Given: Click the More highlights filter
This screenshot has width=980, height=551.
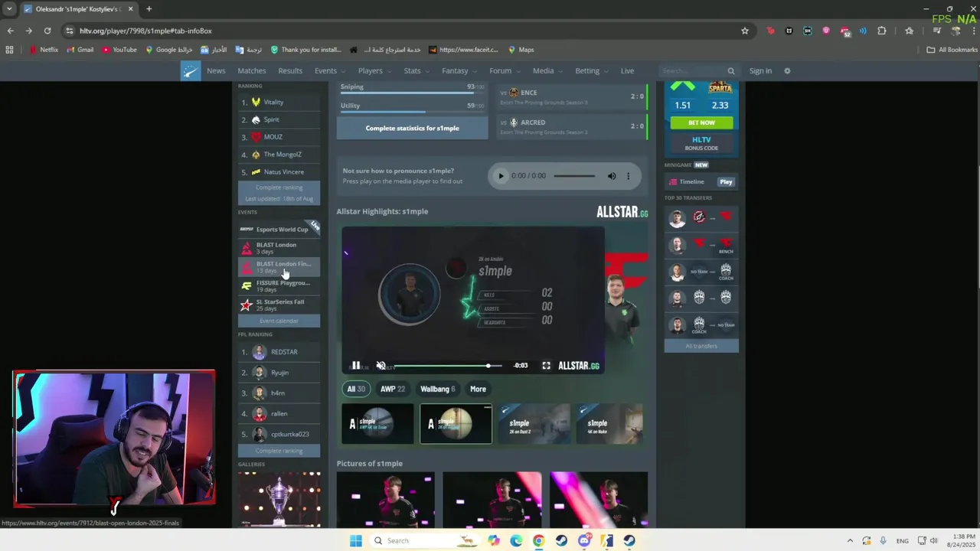Looking at the screenshot, I should coord(478,390).
